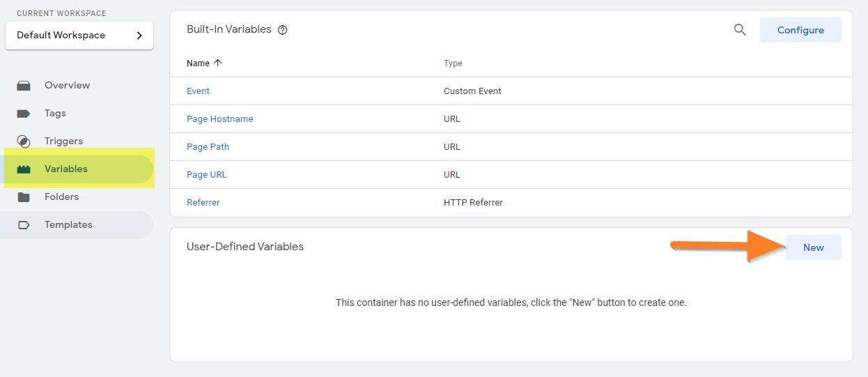The image size is (868, 377).
Task: Open help icon beside Built-In Variables
Action: tap(283, 30)
